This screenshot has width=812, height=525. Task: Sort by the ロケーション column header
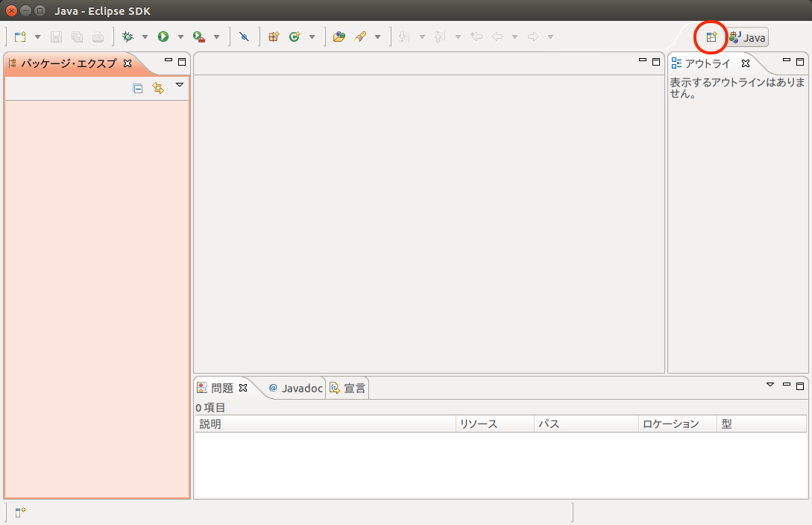pos(678,424)
